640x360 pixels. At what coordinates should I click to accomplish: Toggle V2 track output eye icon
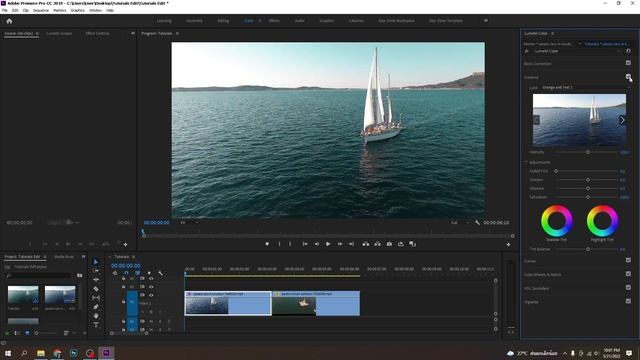pos(151,287)
